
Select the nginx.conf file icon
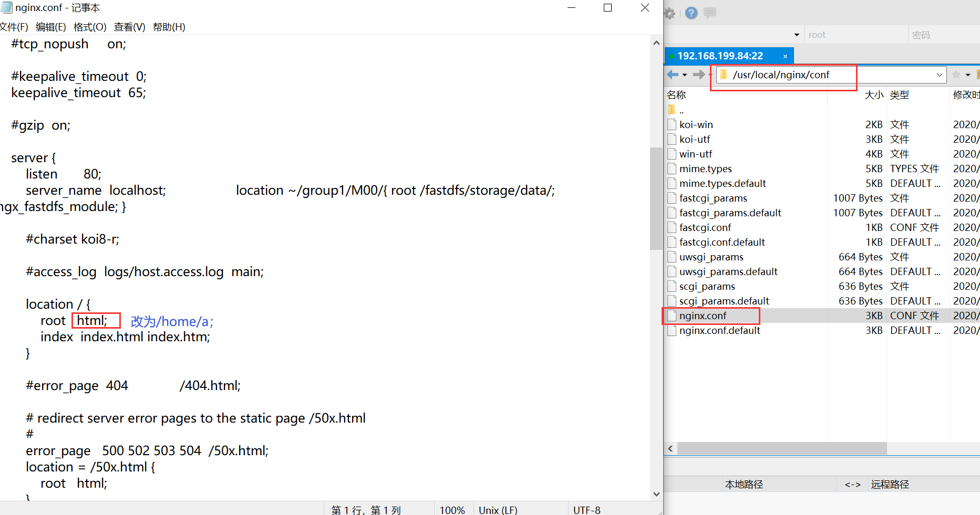pos(672,316)
